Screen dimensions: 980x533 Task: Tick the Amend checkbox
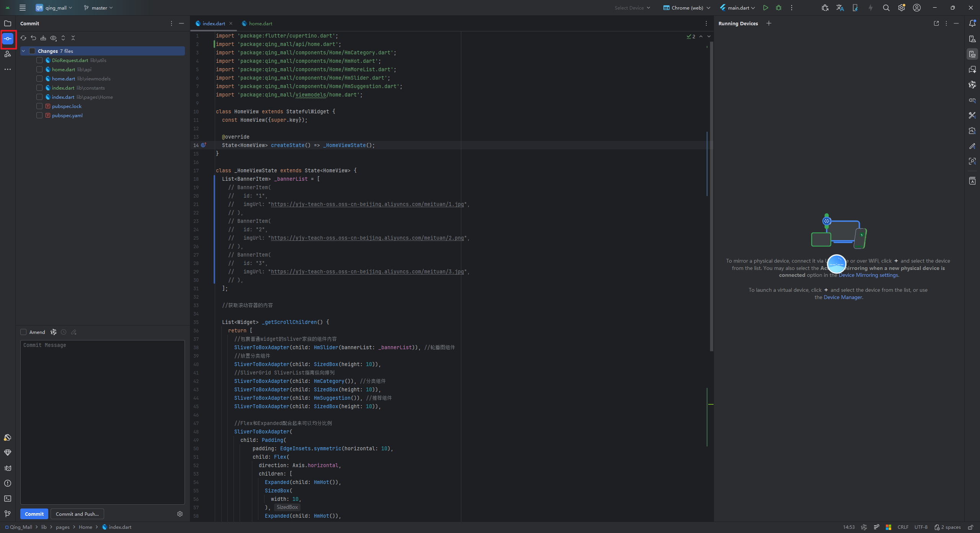pos(24,332)
